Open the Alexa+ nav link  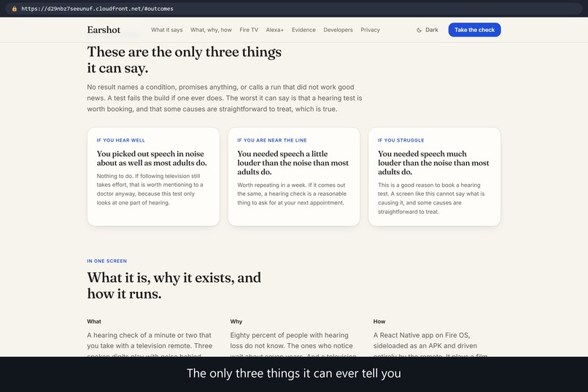(275, 30)
